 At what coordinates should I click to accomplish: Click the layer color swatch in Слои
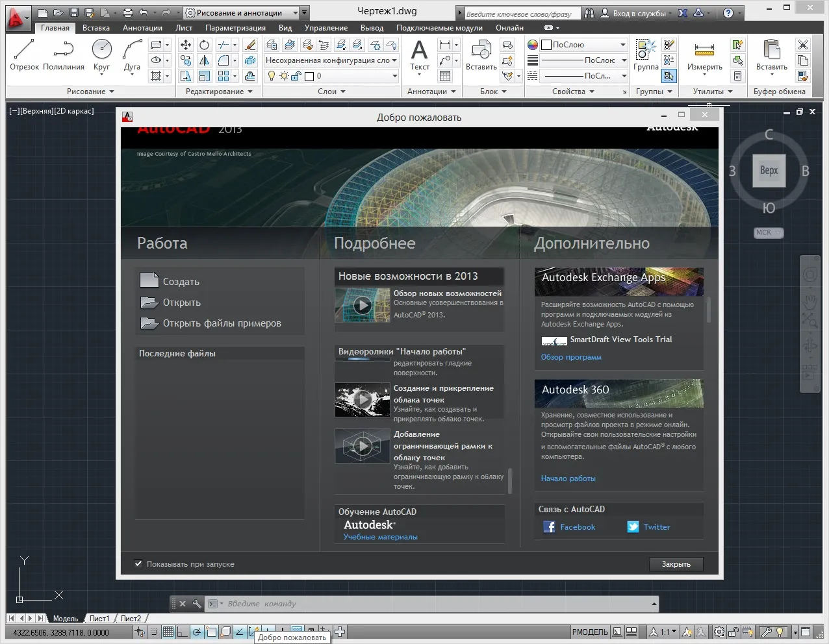(309, 76)
